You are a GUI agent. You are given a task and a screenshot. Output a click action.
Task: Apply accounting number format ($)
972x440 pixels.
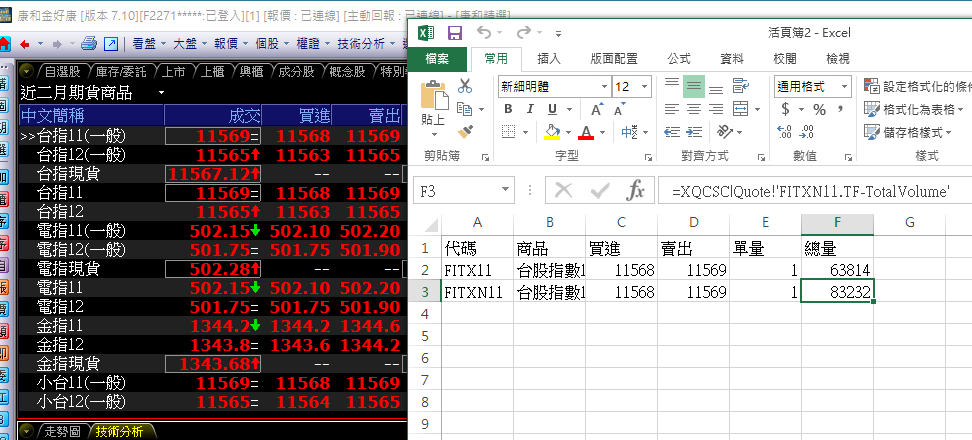point(785,110)
